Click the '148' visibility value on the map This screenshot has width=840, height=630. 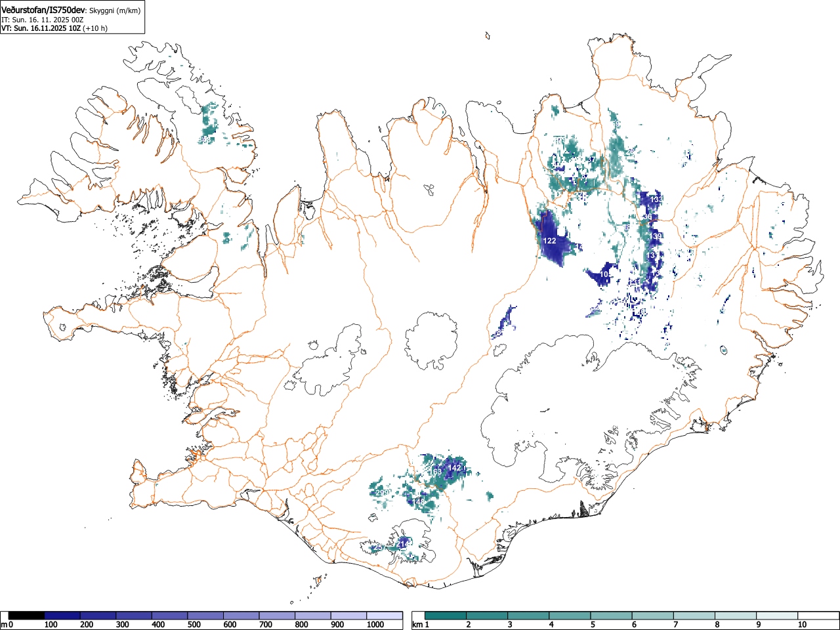pos(419,501)
